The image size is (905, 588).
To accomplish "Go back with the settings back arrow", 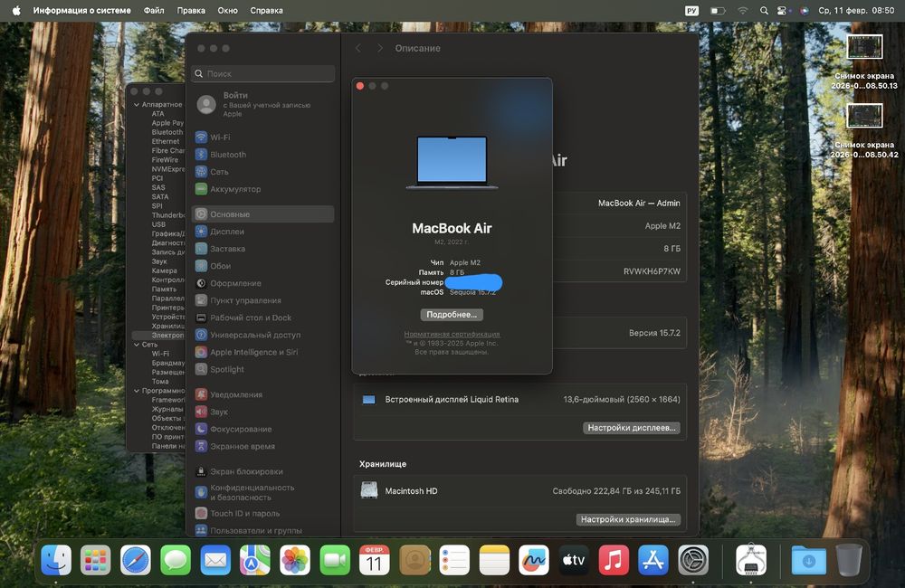I will pos(358,49).
